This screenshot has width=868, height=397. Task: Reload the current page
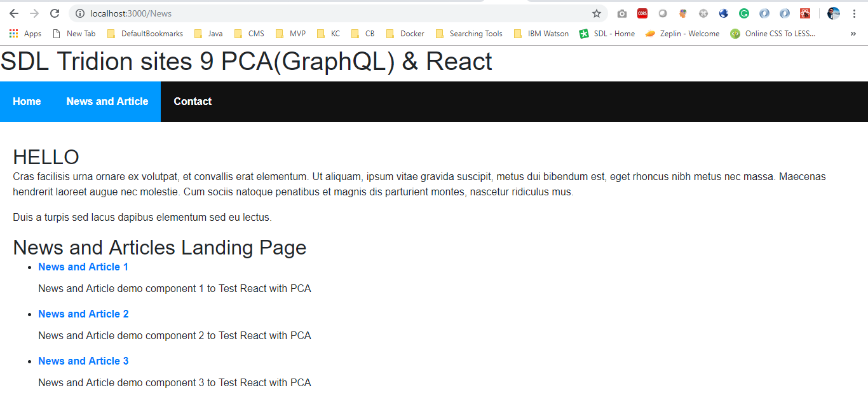pyautogui.click(x=55, y=13)
